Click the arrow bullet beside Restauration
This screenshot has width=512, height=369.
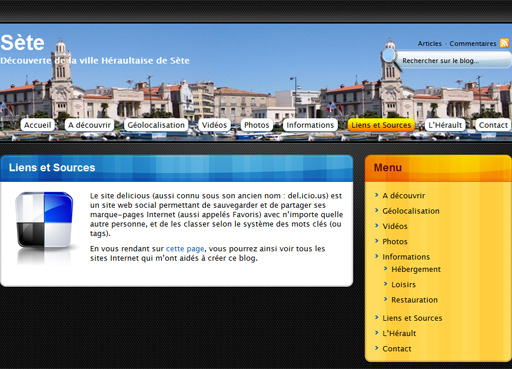pos(385,299)
